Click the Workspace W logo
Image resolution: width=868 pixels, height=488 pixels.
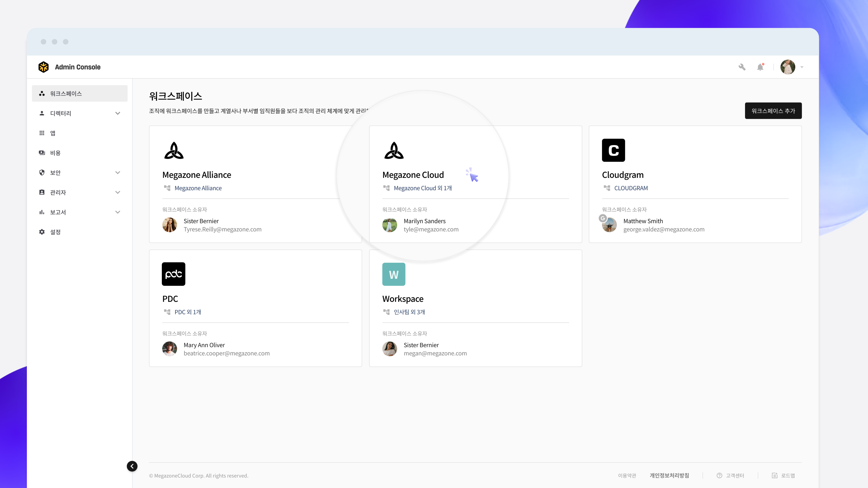coord(394,274)
